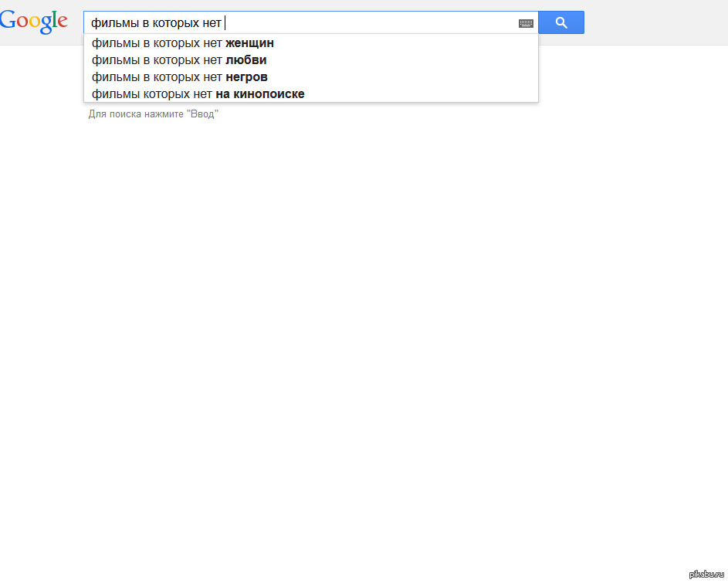This screenshot has height=583, width=728.
Task: Select suggestion "фильмы в которых нет любви"
Action: tap(179, 60)
